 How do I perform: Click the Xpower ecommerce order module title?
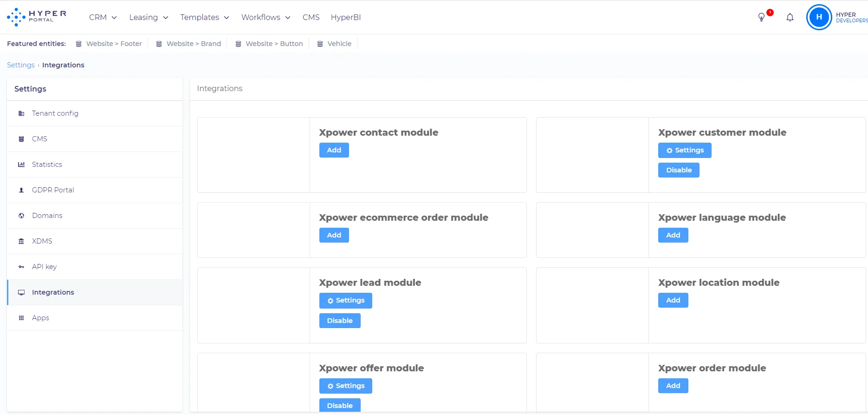tap(404, 217)
